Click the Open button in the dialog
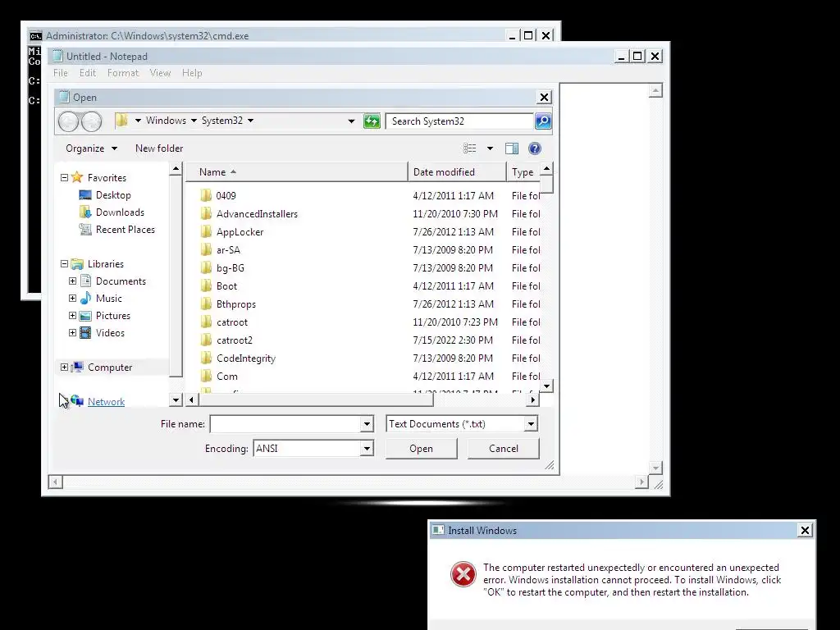840x630 pixels. (x=421, y=449)
